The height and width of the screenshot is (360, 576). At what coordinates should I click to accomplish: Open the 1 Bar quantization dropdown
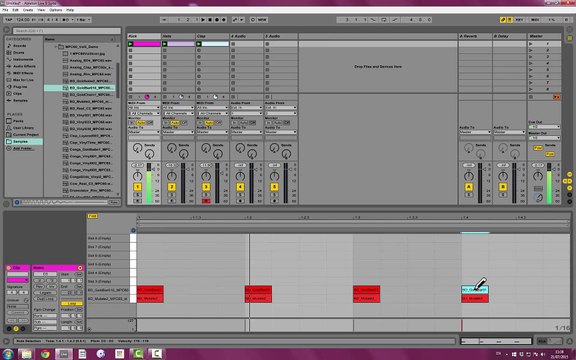point(83,20)
